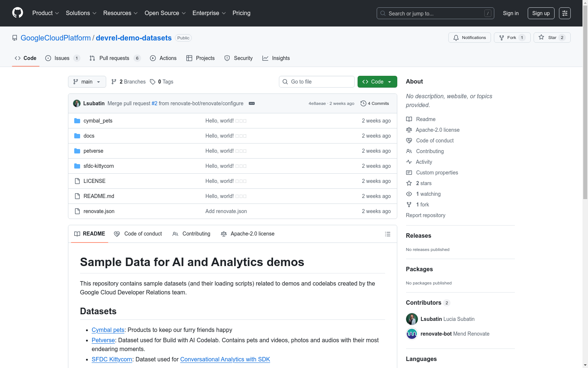Open the README outline list icon
Viewport: 588px width, 368px height.
click(x=387, y=234)
